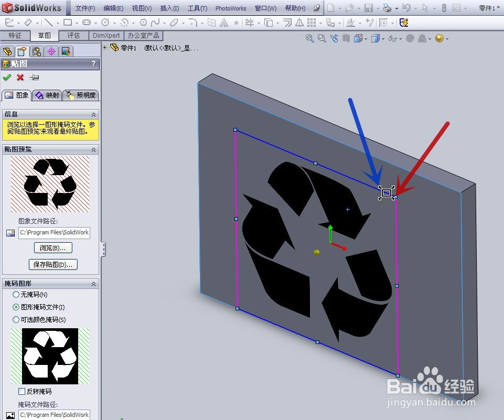Select the sketch Text tool
The height and width of the screenshot is (420, 504).
pos(224,23)
